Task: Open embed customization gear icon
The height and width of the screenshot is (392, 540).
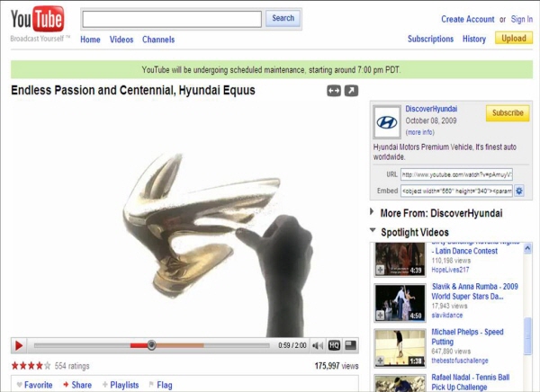Action: pos(519,191)
